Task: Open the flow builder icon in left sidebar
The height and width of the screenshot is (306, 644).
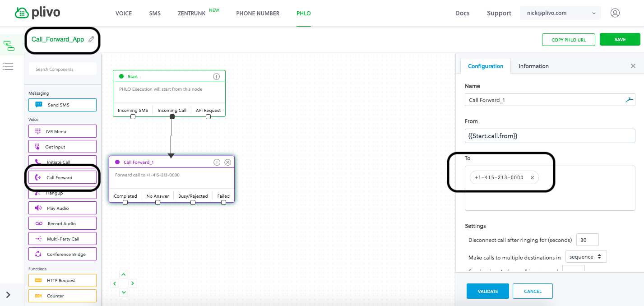Action: point(9,45)
